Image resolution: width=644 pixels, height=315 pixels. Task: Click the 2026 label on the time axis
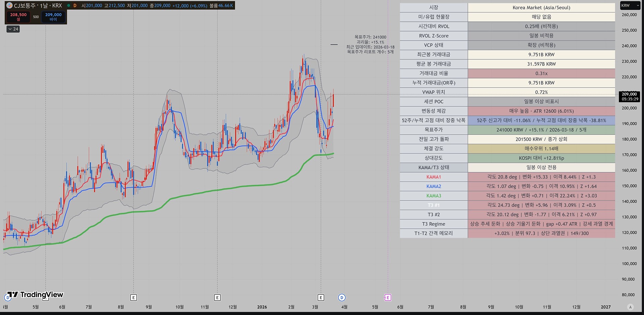click(x=262, y=307)
